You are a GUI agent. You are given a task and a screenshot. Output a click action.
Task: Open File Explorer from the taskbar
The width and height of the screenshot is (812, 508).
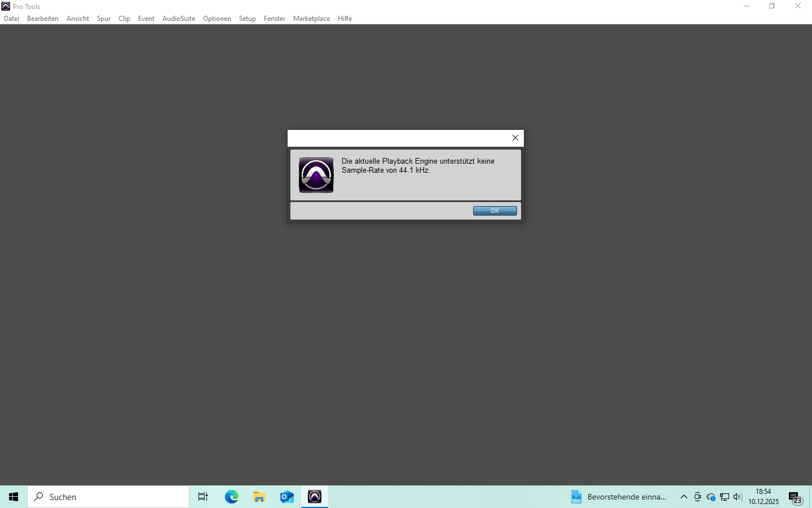[259, 497]
